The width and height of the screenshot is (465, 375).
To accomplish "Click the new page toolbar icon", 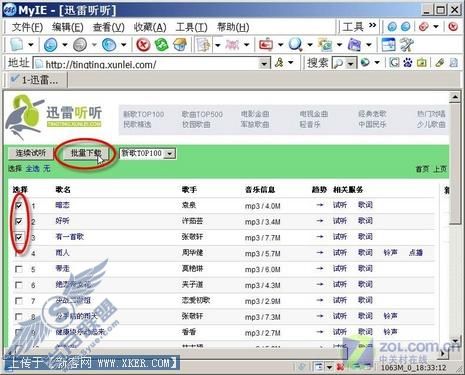I will (16, 44).
